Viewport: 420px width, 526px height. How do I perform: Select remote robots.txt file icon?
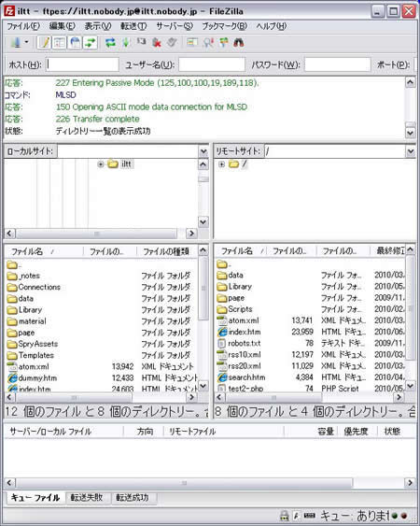click(222, 344)
